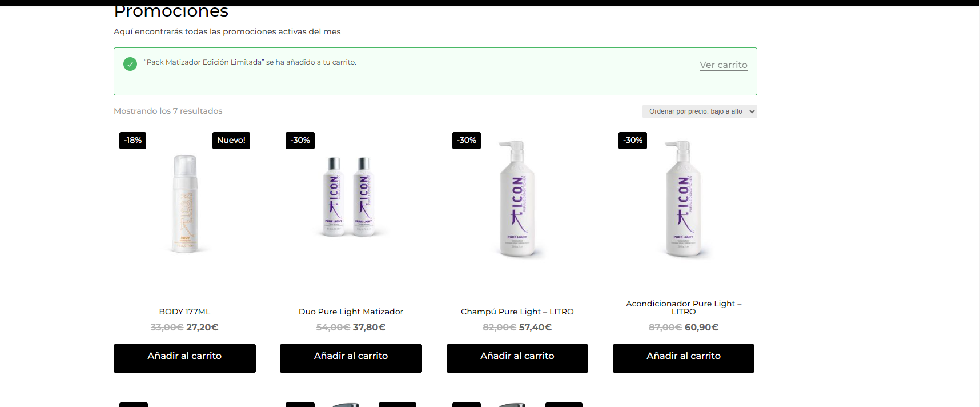
Task: Open Duo Pure Light Matizador bottles image
Action: click(x=351, y=197)
